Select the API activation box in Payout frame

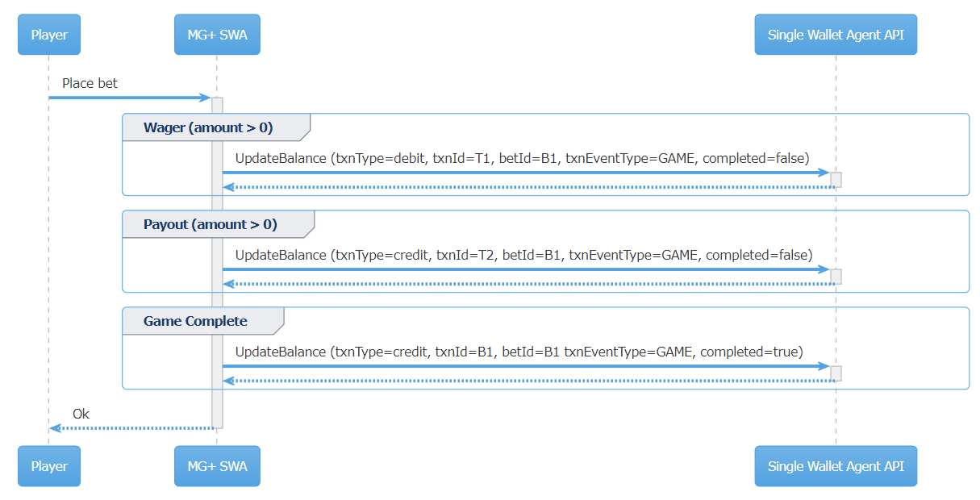(x=836, y=277)
